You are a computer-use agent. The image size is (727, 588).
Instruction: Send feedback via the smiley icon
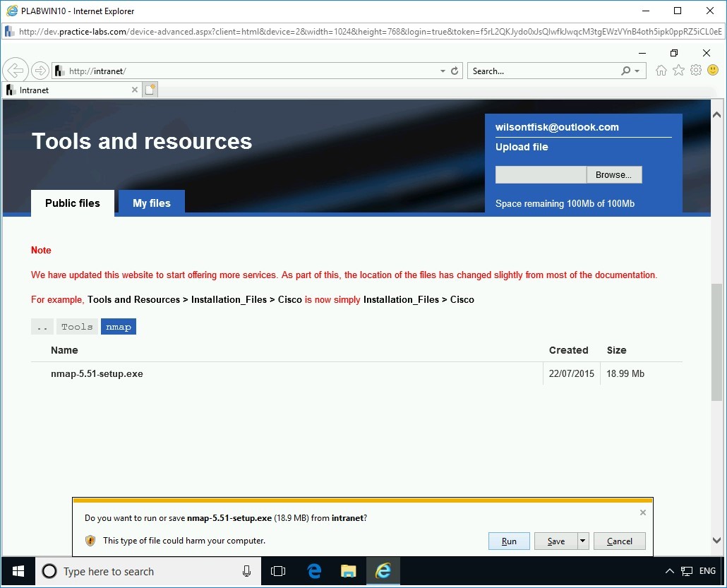(713, 70)
